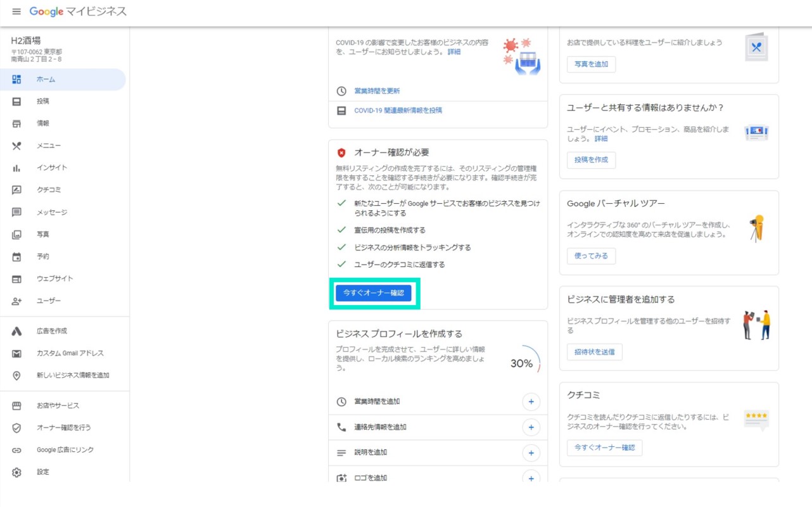Click the 使ってみる button
This screenshot has height=507, width=812.
click(x=591, y=256)
